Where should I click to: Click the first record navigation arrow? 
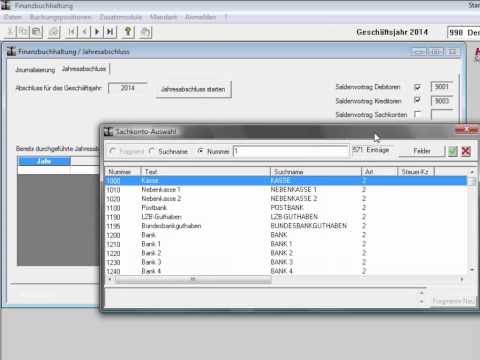point(71,32)
